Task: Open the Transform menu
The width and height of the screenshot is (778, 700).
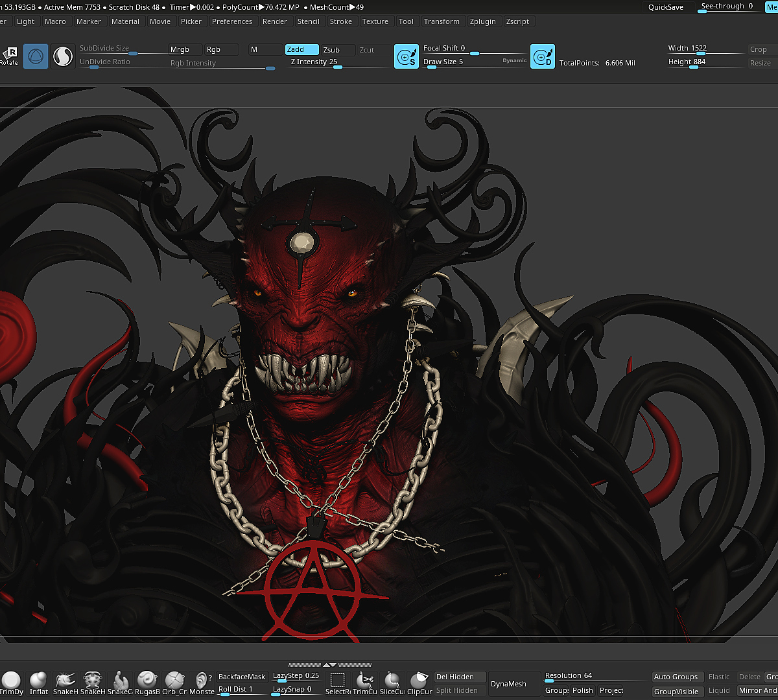Action: (442, 21)
